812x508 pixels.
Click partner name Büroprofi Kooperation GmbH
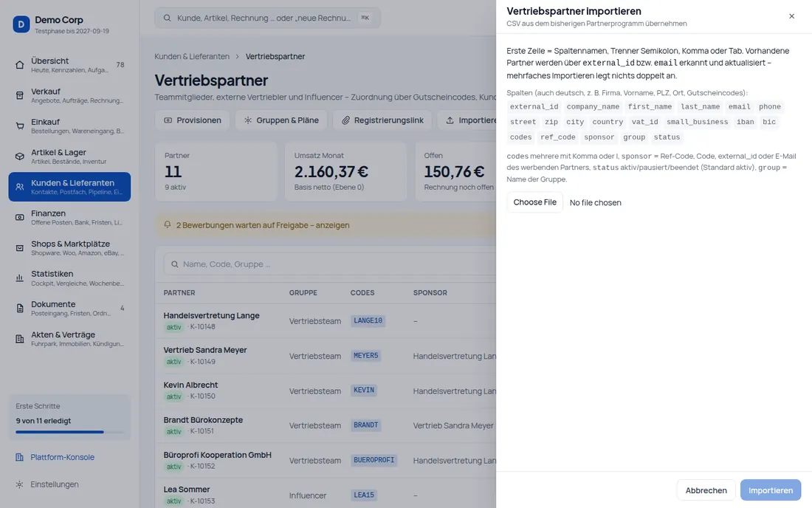(x=218, y=455)
